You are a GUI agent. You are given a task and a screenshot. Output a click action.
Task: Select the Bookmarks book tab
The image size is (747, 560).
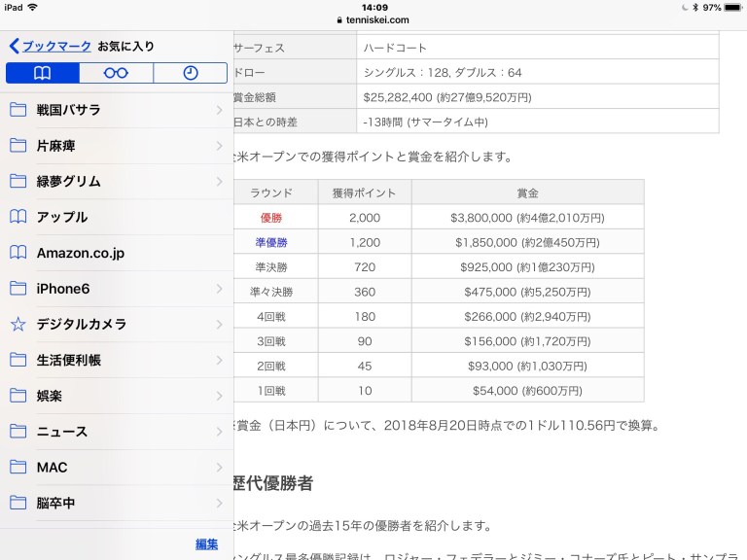point(42,73)
